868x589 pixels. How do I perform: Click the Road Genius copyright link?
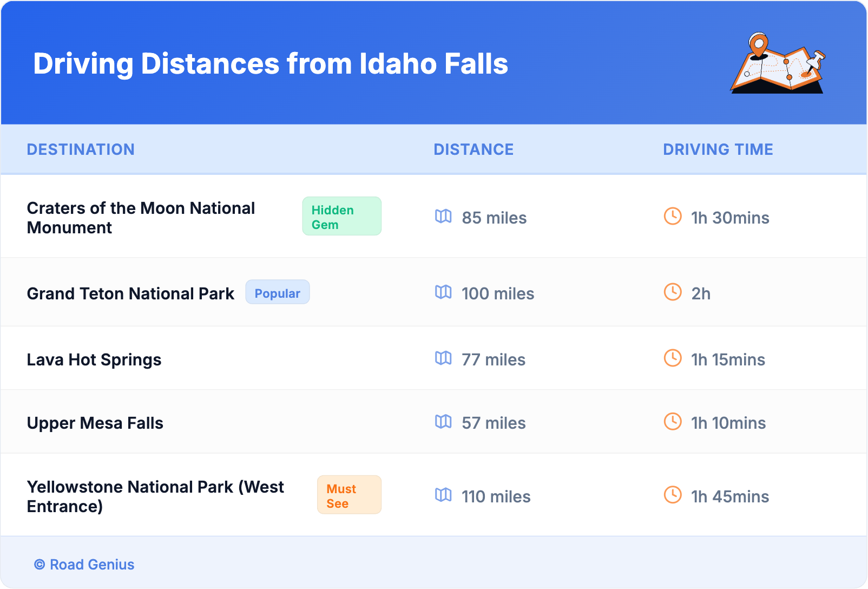click(84, 565)
